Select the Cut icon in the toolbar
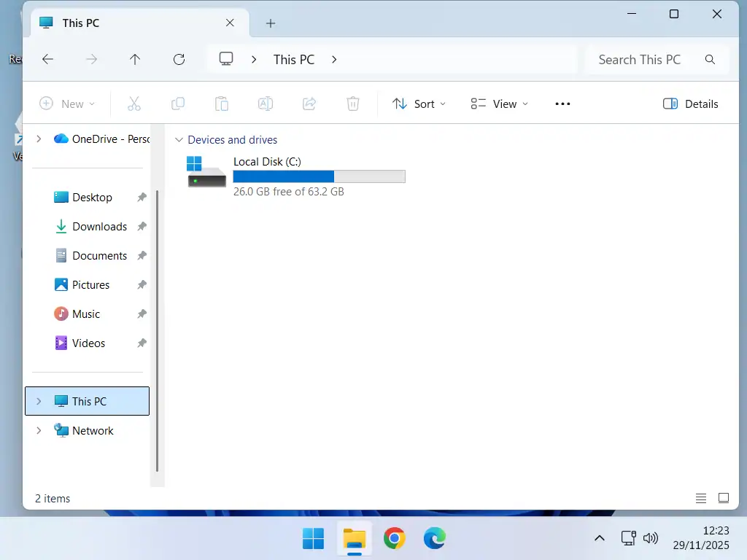Image resolution: width=747 pixels, height=560 pixels. pyautogui.click(x=134, y=104)
